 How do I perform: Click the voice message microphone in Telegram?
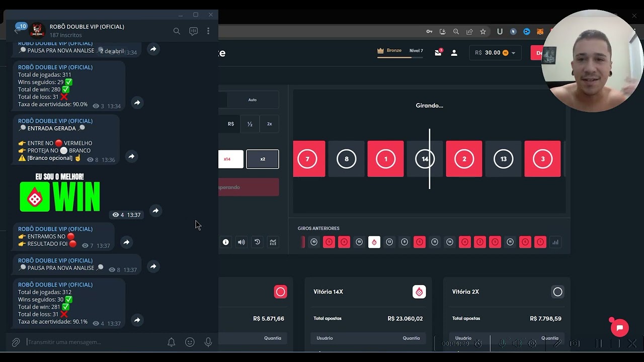208,342
